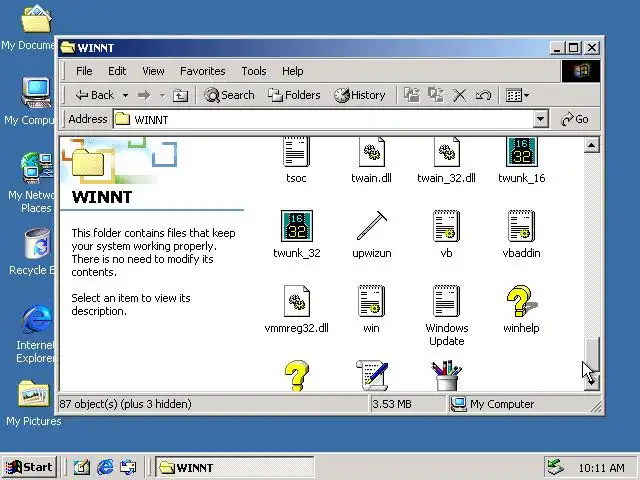Open the Views dropdown button
The width and height of the screenshot is (640, 480).
tap(517, 96)
